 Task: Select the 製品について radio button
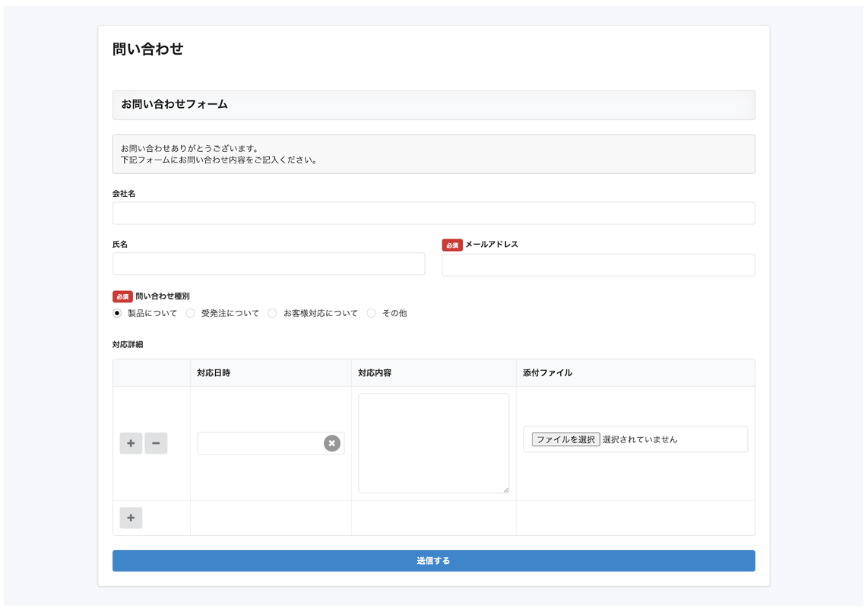tap(117, 313)
